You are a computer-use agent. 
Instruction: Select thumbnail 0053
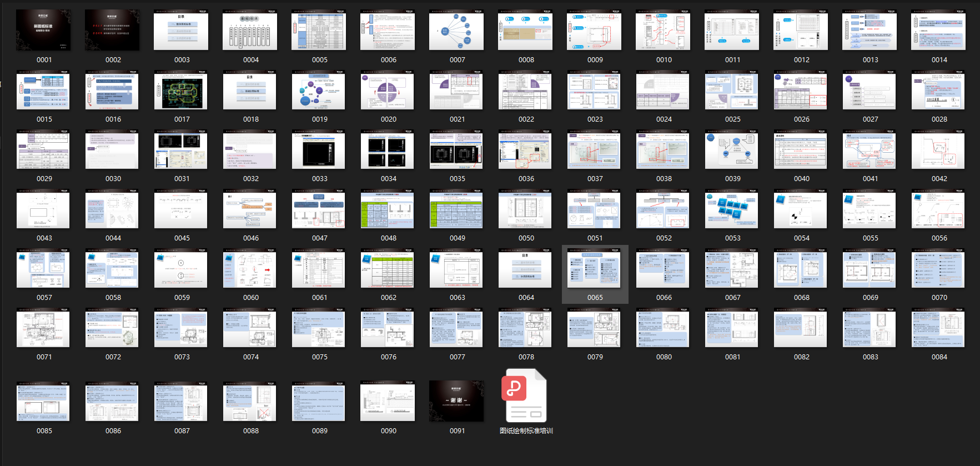click(732, 209)
